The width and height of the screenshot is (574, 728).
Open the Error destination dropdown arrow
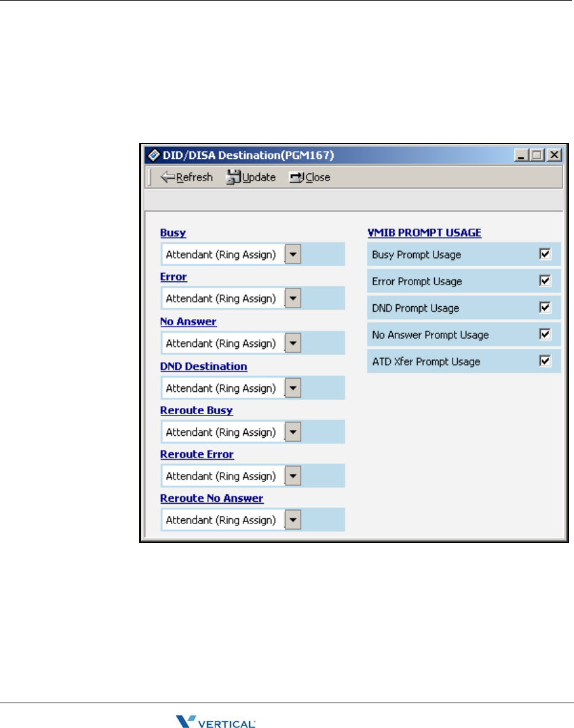(292, 298)
